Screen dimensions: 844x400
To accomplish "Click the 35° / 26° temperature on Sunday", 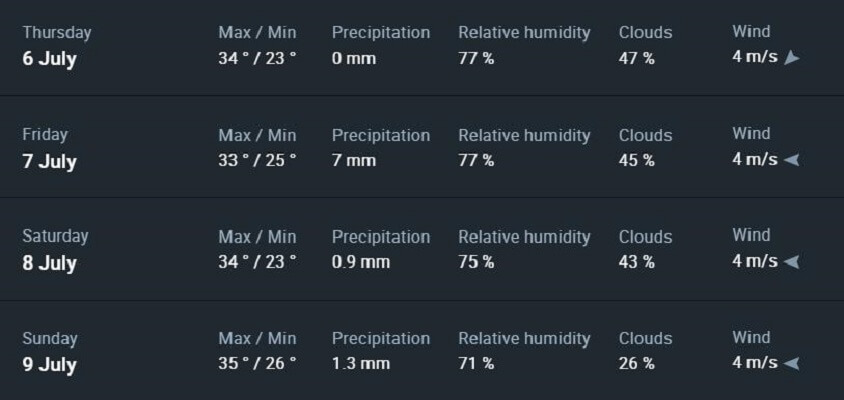I will pyautogui.click(x=257, y=364).
